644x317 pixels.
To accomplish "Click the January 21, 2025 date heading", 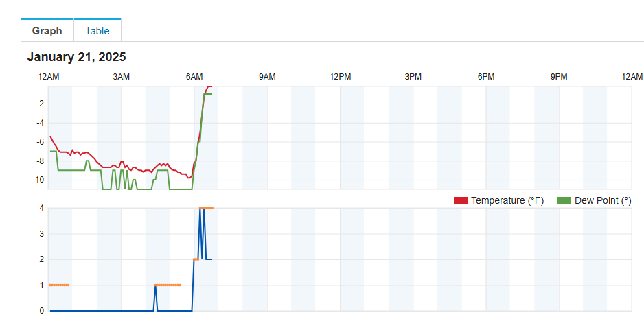I will [76, 57].
